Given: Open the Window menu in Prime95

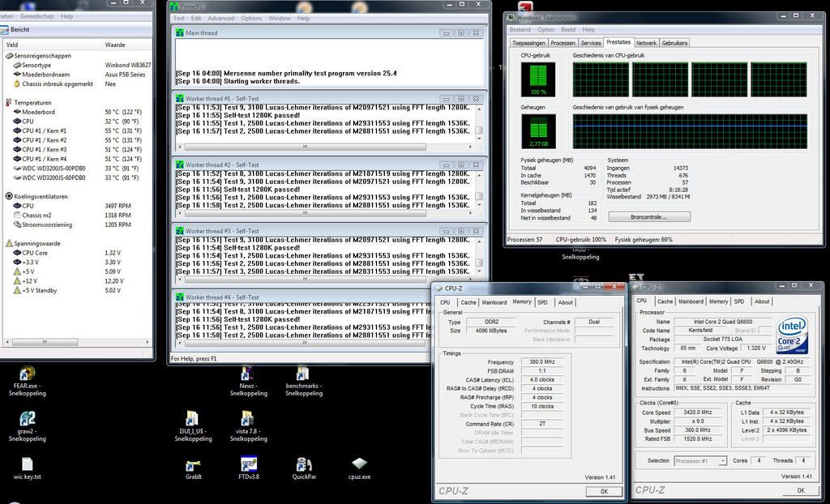Looking at the screenshot, I should [280, 18].
